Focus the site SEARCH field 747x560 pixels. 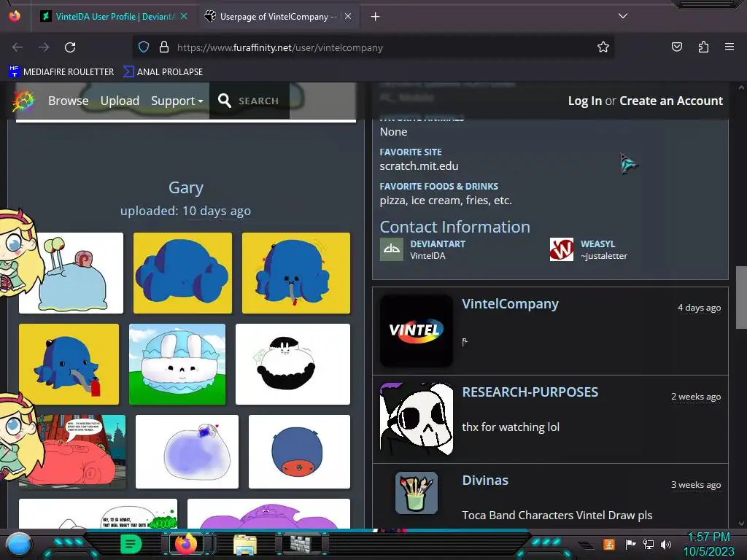coord(259,101)
